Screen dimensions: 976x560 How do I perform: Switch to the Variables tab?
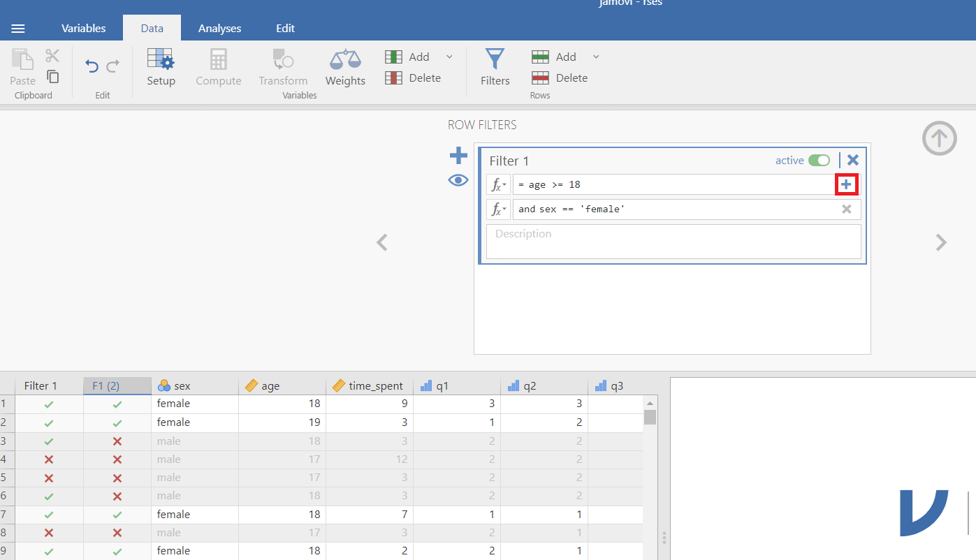coord(84,29)
